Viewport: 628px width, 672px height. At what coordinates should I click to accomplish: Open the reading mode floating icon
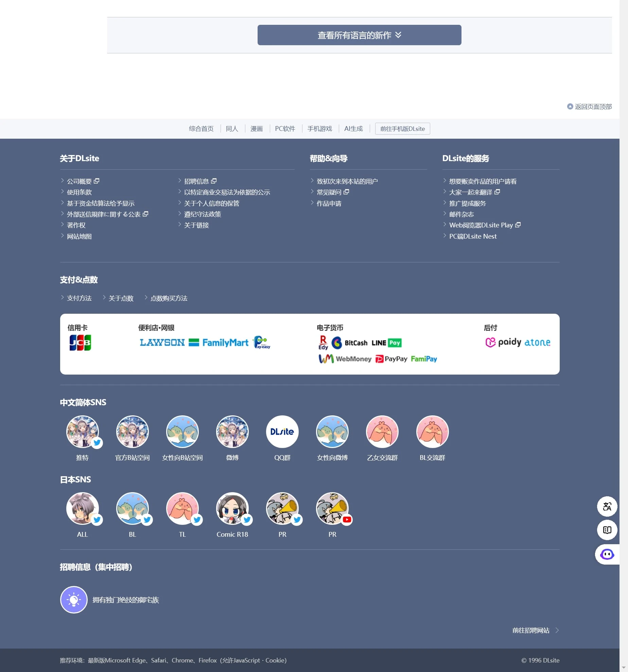tap(607, 530)
